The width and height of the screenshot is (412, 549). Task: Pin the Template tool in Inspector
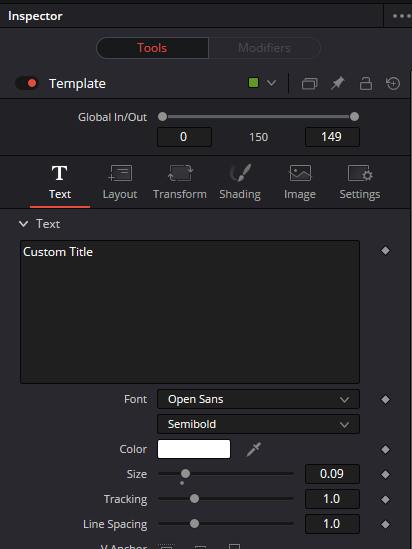[338, 83]
